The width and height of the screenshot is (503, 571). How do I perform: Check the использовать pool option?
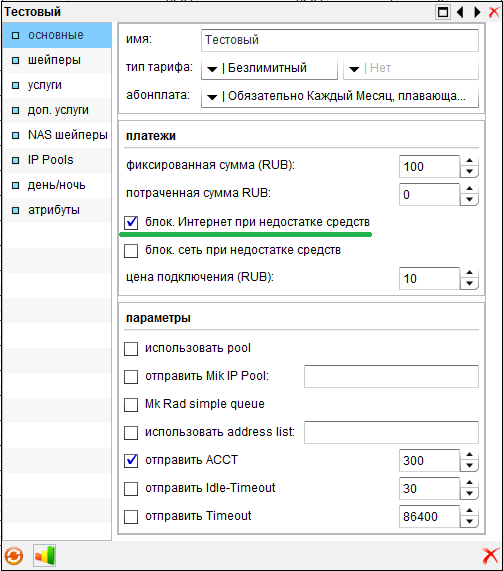131,348
